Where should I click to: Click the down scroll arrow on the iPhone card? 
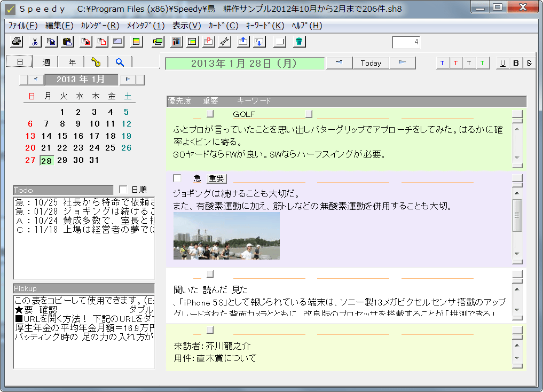pyautogui.click(x=517, y=310)
